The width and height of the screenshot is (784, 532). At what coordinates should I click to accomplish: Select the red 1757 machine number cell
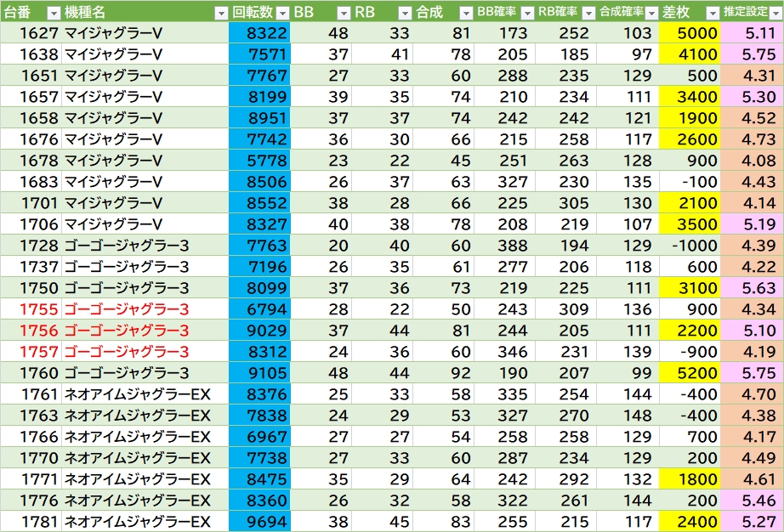click(x=31, y=352)
